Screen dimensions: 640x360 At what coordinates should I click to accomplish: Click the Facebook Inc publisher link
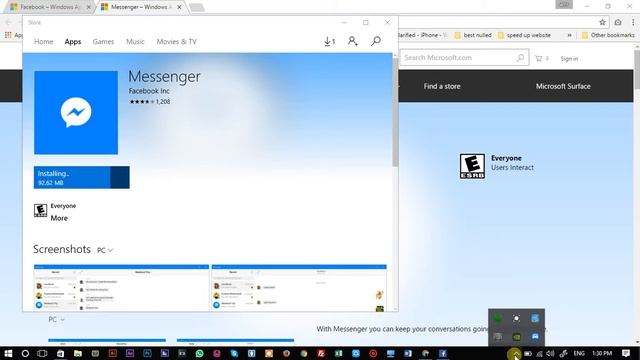coord(149,91)
